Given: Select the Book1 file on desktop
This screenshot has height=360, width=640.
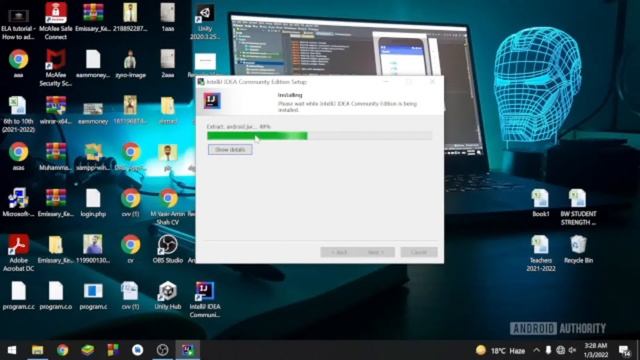Looking at the screenshot, I should [540, 202].
